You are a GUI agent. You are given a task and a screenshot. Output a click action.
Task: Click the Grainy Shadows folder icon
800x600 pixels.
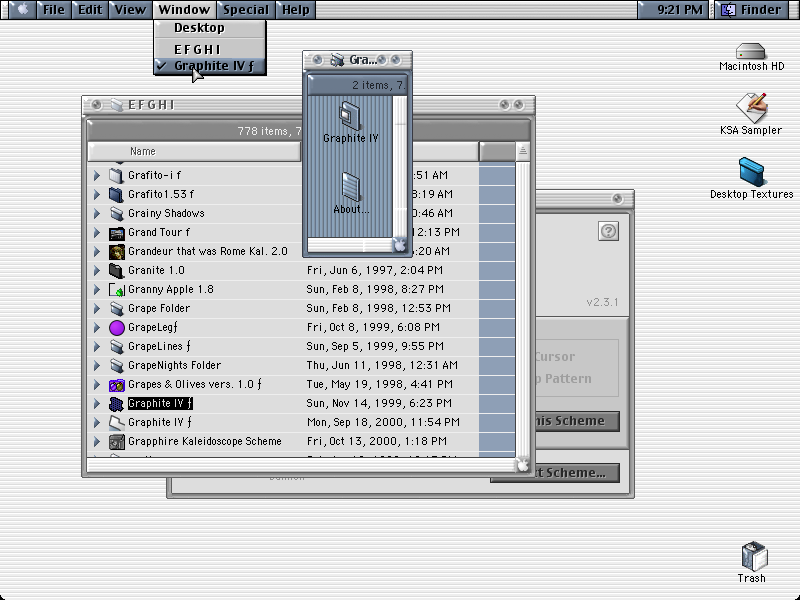tap(116, 213)
